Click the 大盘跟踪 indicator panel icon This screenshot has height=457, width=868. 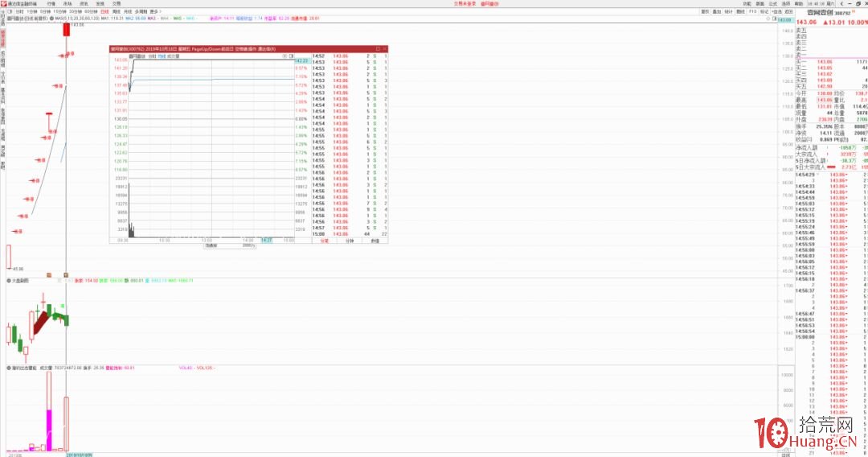point(9,281)
